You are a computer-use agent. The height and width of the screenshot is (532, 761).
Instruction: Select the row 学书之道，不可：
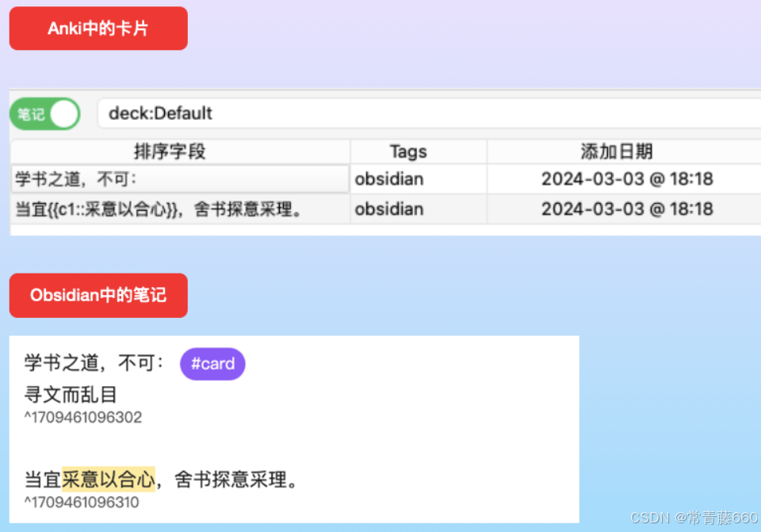pos(386,179)
